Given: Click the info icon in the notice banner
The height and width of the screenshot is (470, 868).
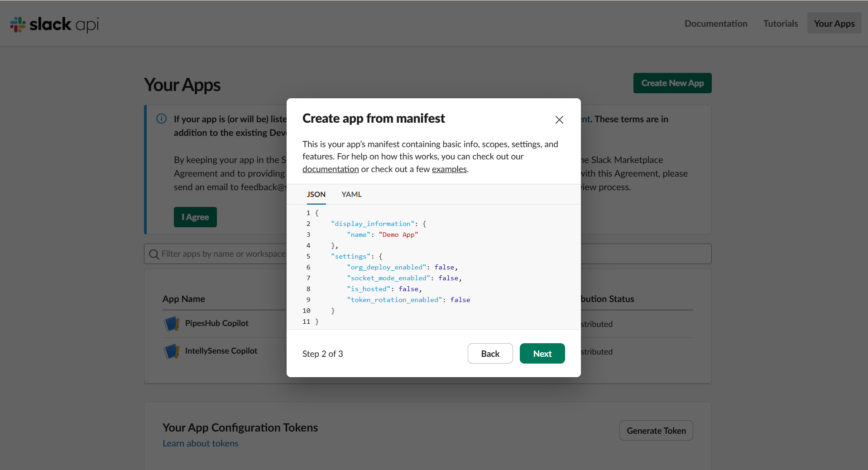Looking at the screenshot, I should 161,119.
